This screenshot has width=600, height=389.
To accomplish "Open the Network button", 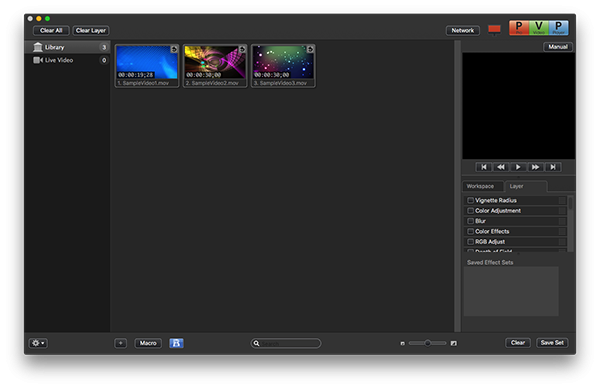I will click(x=463, y=30).
